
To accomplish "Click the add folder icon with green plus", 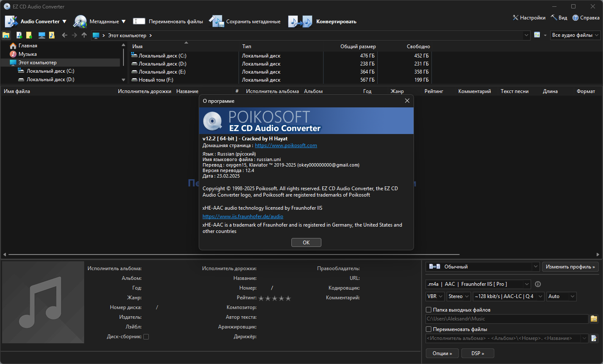I will coord(29,35).
